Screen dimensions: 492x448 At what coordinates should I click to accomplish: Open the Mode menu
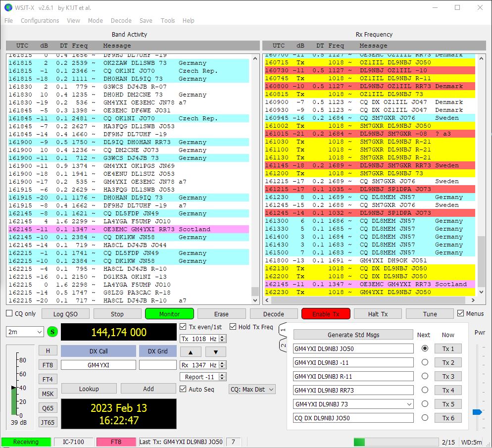96,20
